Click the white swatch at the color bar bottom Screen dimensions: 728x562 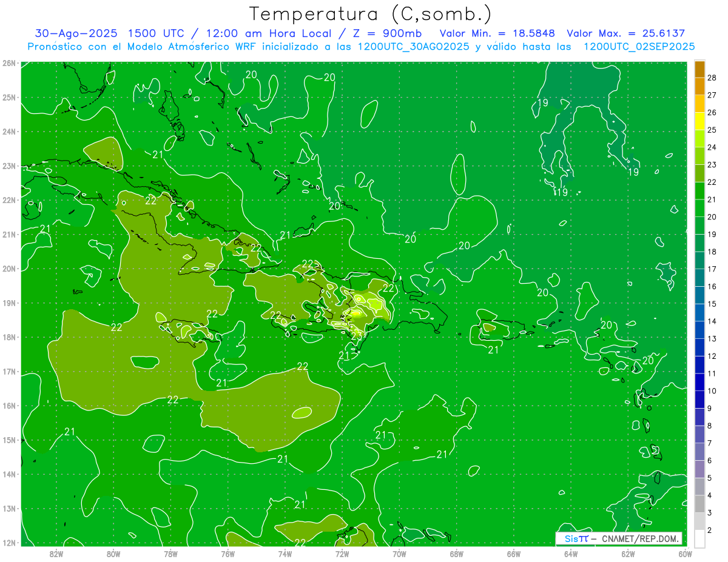[x=699, y=538]
